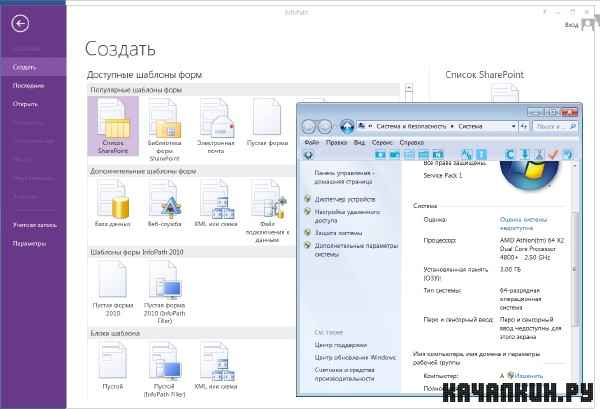Open Диспетчер устройств link
This screenshot has height=409, width=600.
pos(345,199)
